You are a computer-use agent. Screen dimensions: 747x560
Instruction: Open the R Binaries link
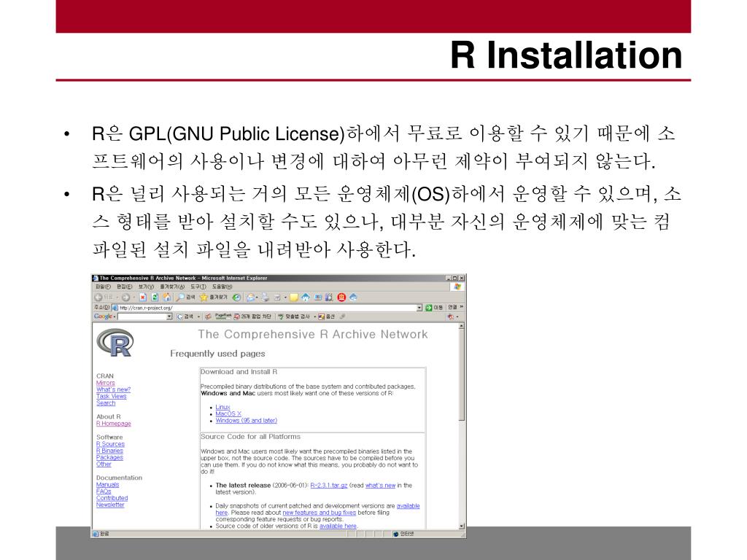109,451
